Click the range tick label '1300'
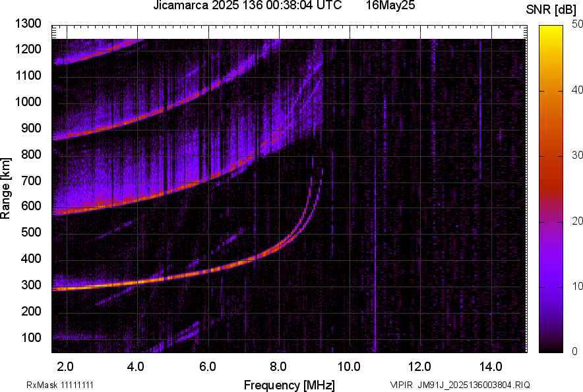This screenshot has width=583, height=392. pyautogui.click(x=28, y=24)
